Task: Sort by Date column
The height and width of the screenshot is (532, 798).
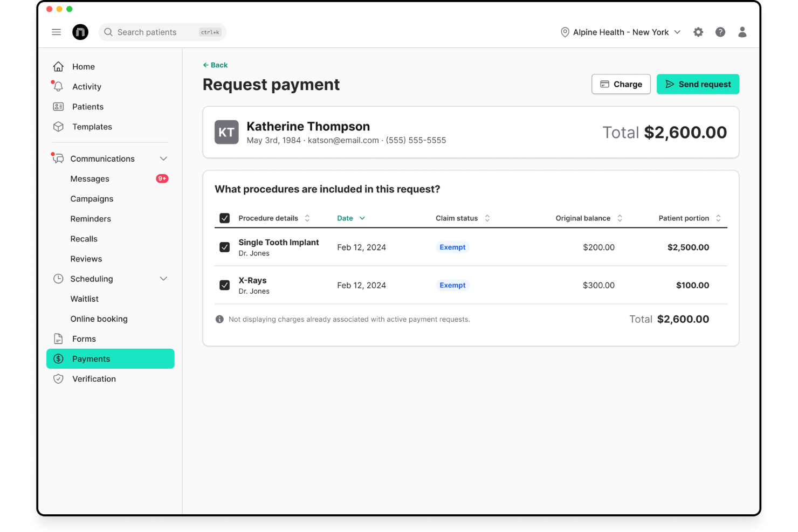Action: (x=351, y=218)
